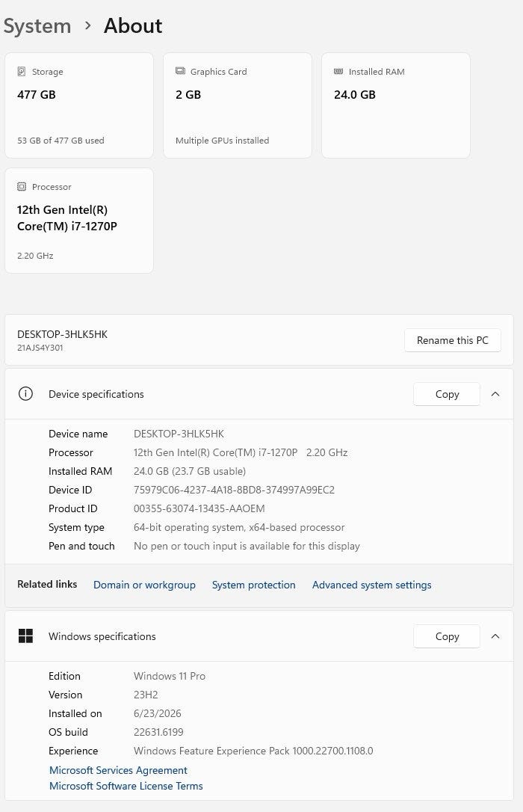Select the 477 GB Storage card
The height and width of the screenshot is (812, 523).
coord(79,105)
